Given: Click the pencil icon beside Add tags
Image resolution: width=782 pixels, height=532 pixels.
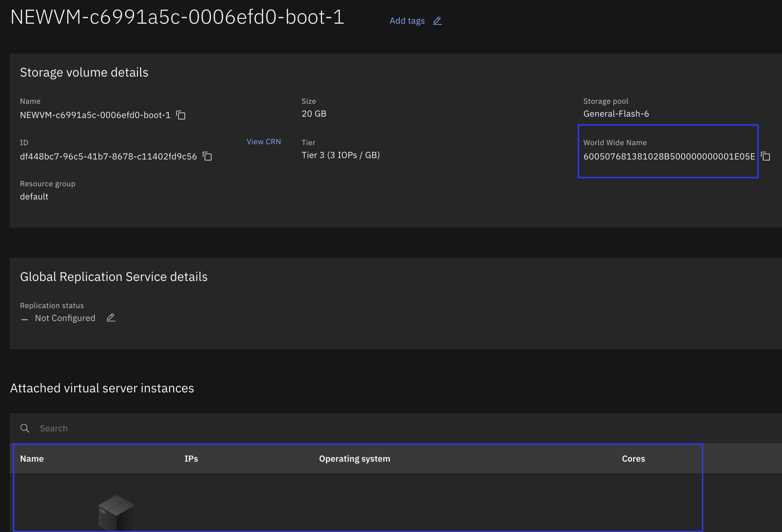Looking at the screenshot, I should pos(437,21).
